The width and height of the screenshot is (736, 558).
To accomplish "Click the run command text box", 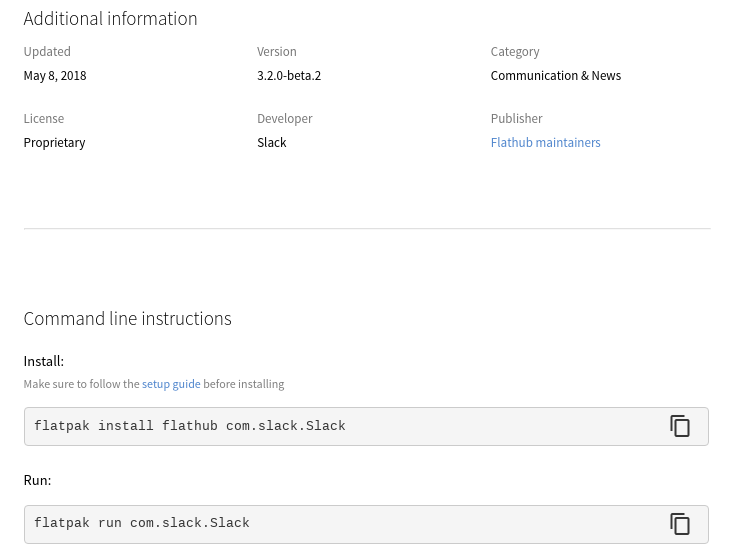I will 366,524.
